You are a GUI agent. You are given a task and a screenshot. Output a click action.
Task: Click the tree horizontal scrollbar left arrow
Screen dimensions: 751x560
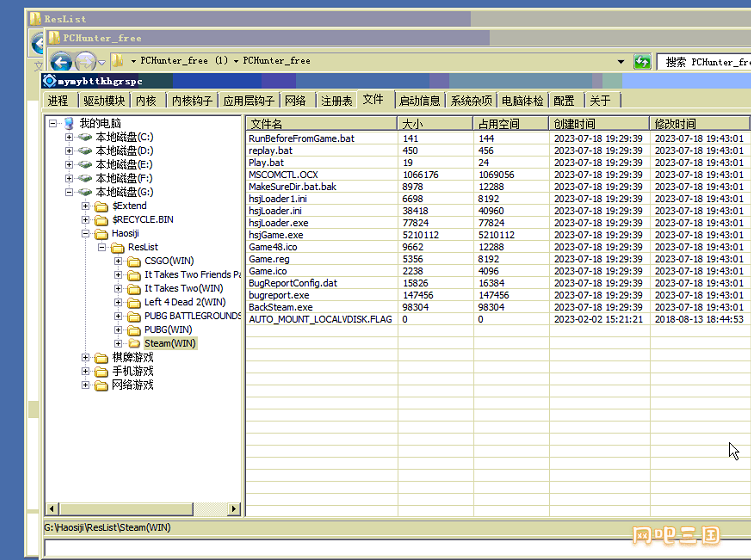click(x=52, y=509)
